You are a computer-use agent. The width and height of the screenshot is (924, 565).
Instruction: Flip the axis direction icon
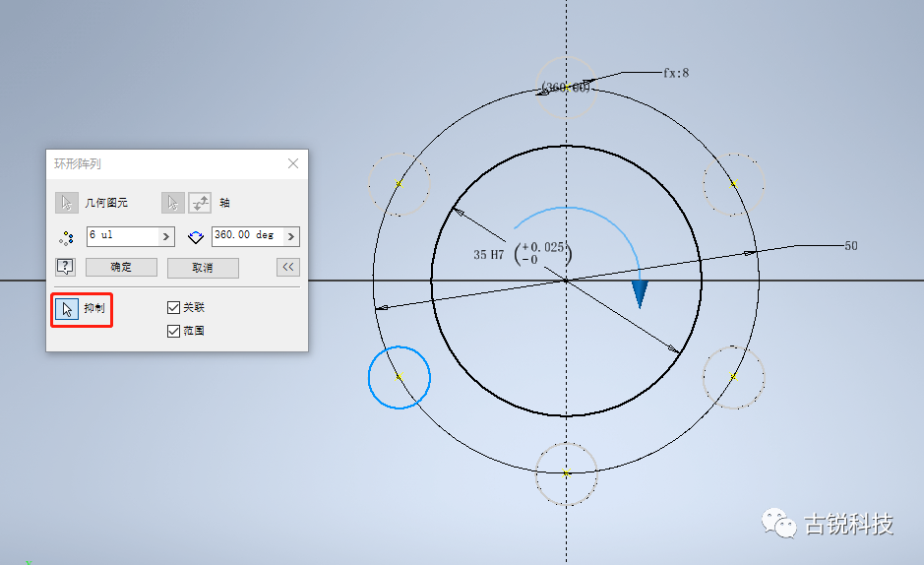click(x=200, y=203)
